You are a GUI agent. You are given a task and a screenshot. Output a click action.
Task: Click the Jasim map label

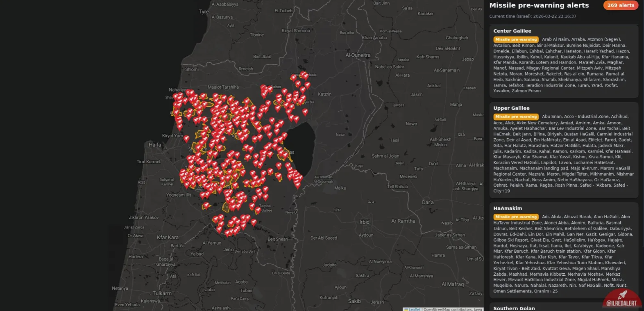point(417,94)
